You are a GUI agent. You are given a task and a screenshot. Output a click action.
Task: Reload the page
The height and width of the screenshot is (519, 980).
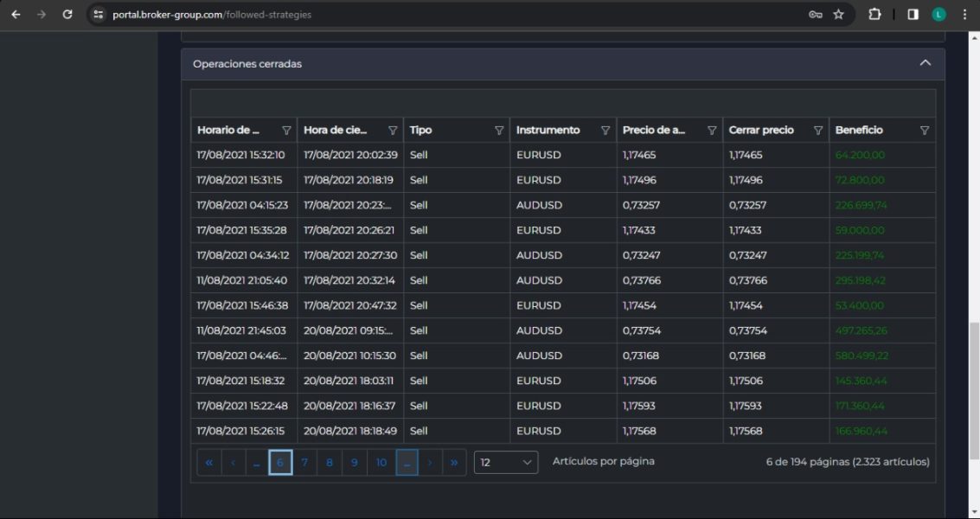click(67, 15)
